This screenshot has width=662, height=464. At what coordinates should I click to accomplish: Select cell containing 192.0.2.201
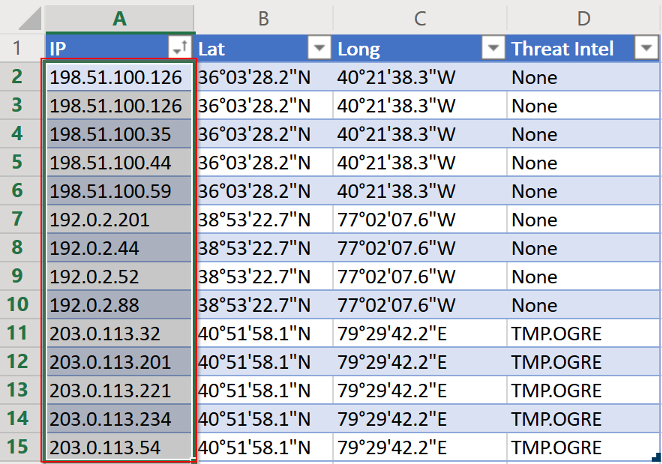click(119, 219)
